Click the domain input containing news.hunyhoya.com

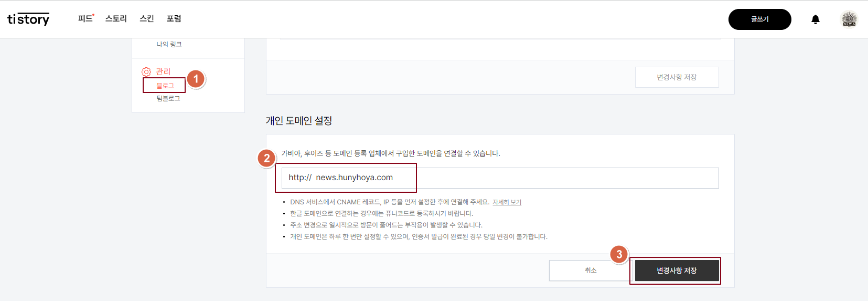point(500,178)
